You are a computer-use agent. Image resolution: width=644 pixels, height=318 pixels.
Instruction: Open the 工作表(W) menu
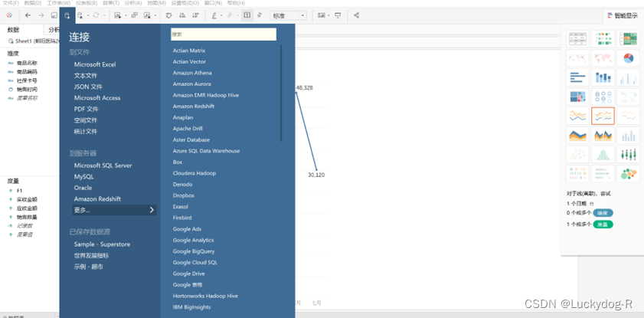59,3
